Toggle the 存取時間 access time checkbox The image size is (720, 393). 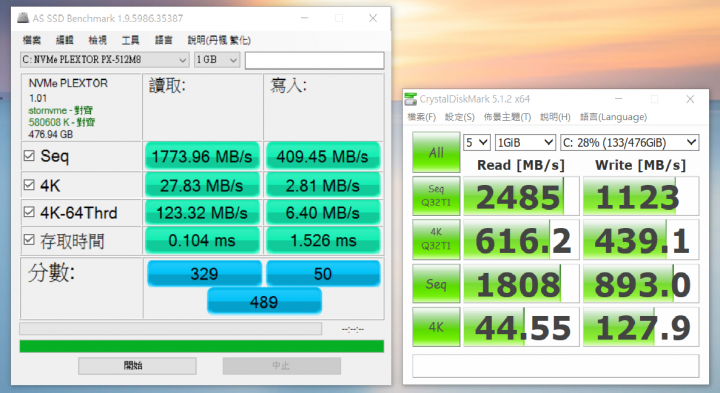29,239
